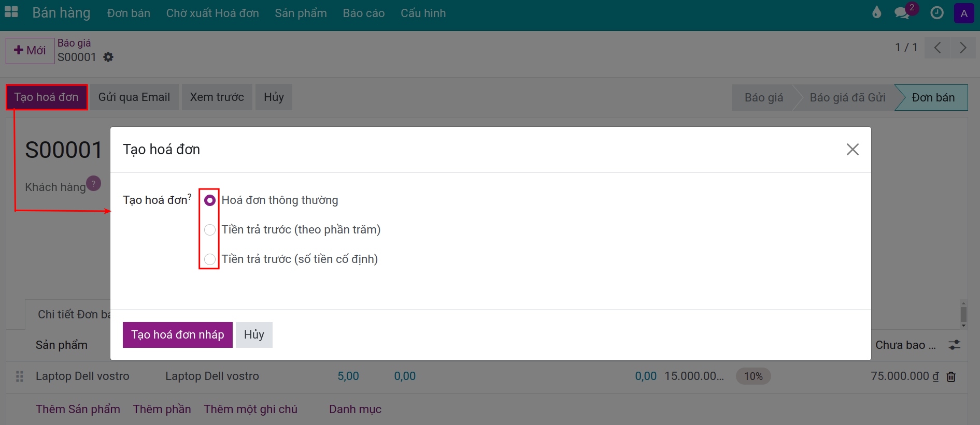The height and width of the screenshot is (425, 980).
Task: Click the Bán hàng app title
Action: tap(61, 13)
